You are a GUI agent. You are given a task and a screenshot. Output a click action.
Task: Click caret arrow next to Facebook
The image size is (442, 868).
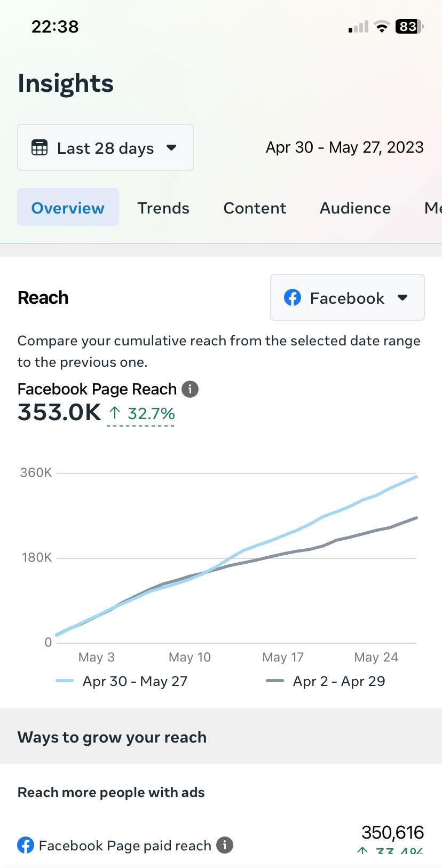(403, 298)
